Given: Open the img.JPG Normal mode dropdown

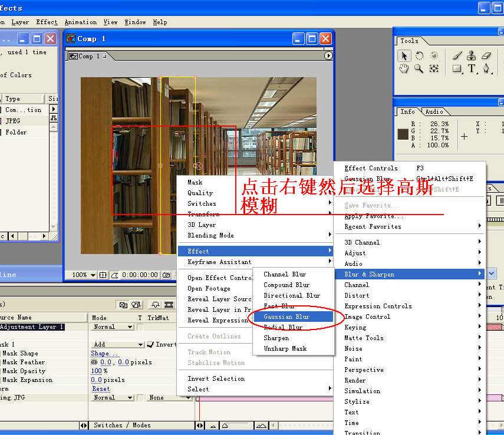Looking at the screenshot, I should tap(113, 398).
